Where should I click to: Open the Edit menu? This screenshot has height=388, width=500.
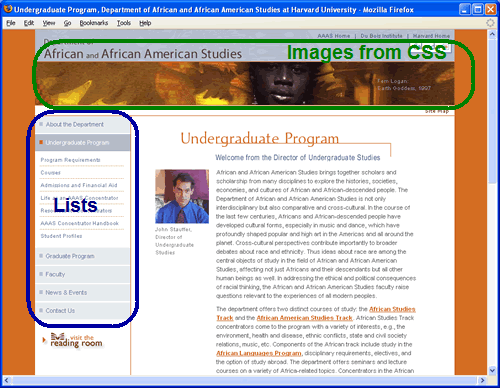click(29, 23)
